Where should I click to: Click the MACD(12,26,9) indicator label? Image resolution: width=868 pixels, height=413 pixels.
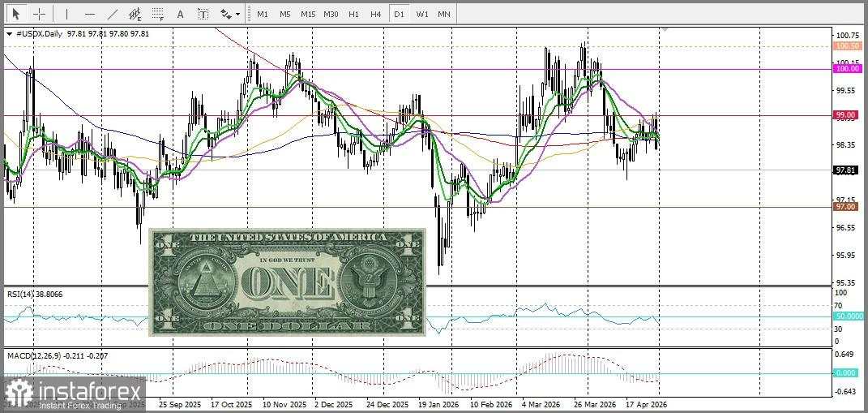tap(57, 355)
